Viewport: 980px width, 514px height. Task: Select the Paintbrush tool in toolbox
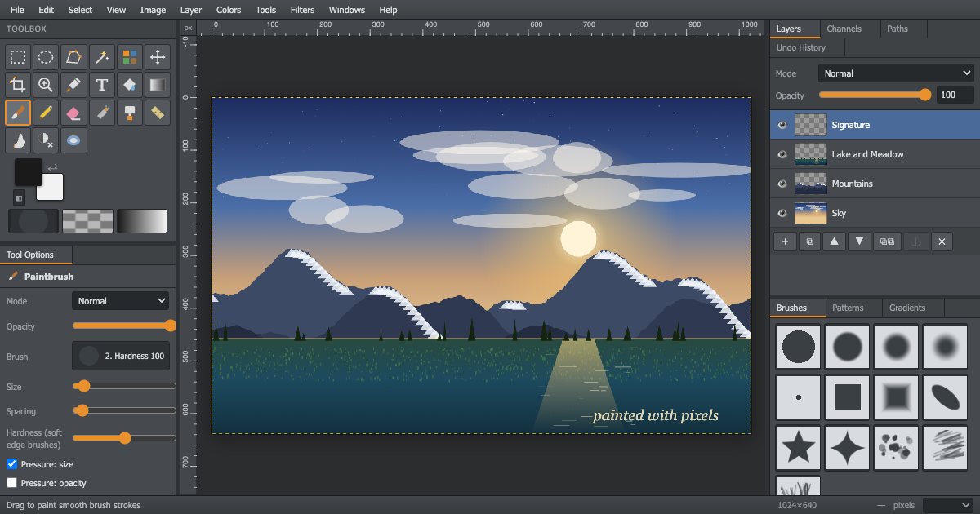click(18, 113)
